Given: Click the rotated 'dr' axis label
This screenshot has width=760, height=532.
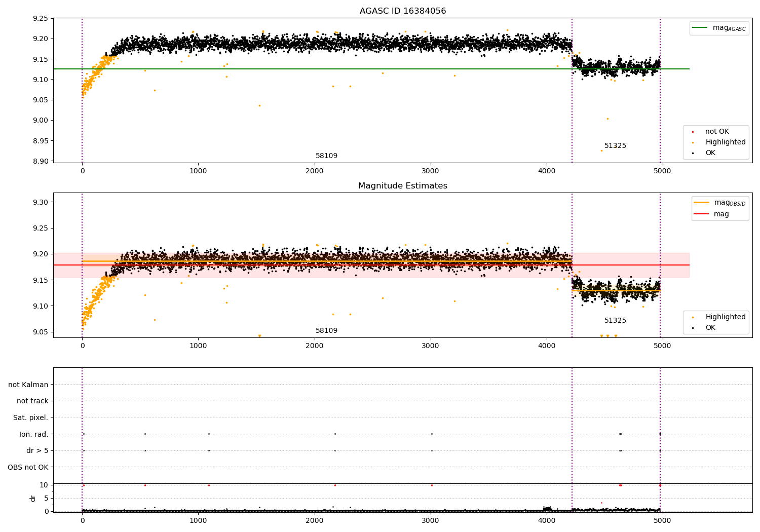Looking at the screenshot, I should (x=33, y=498).
